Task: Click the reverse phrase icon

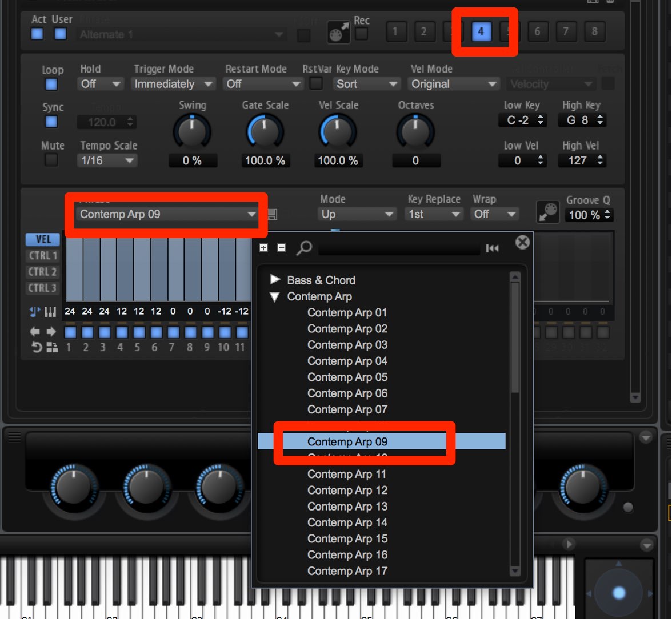Action: pyautogui.click(x=37, y=347)
